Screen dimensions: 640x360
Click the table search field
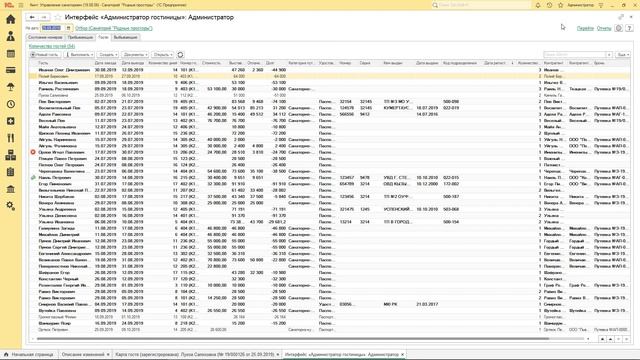pyautogui.click(x=574, y=54)
